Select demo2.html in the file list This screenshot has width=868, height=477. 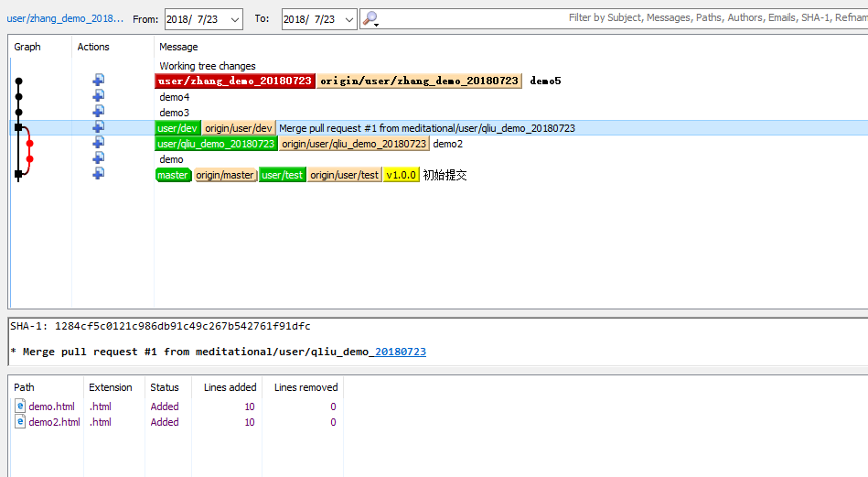pyautogui.click(x=54, y=422)
